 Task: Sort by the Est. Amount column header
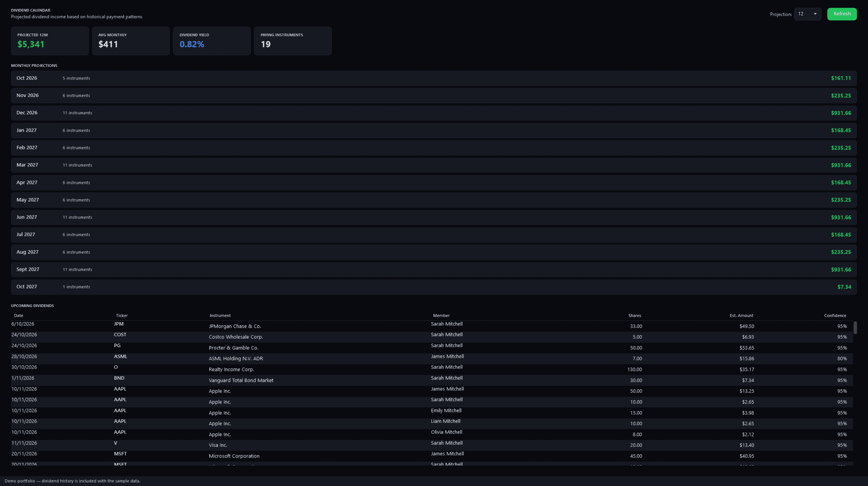click(741, 315)
